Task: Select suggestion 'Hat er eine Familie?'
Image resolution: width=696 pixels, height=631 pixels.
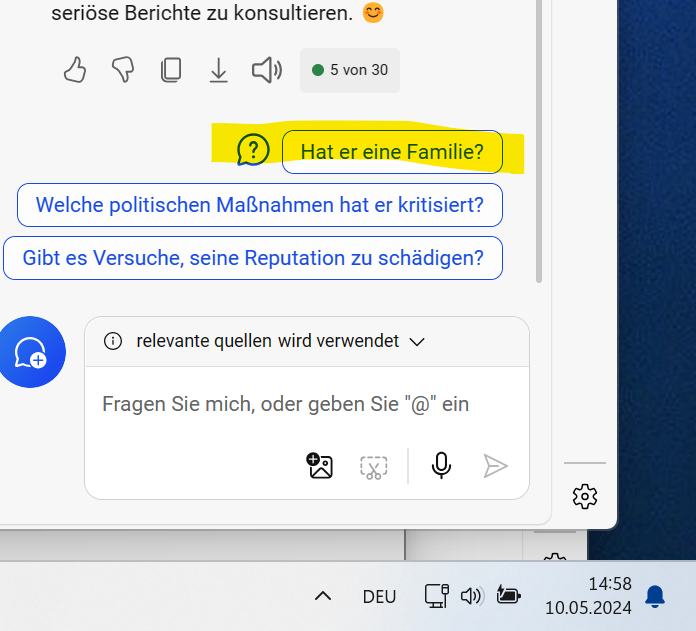Action: tap(392, 152)
